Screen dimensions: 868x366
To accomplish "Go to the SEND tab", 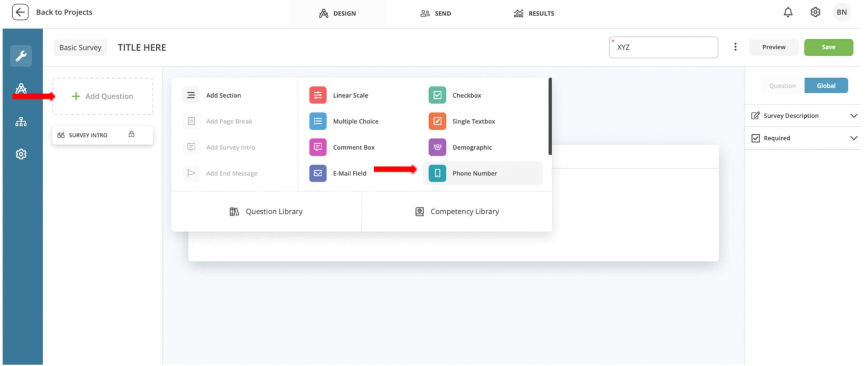I will [x=436, y=14].
